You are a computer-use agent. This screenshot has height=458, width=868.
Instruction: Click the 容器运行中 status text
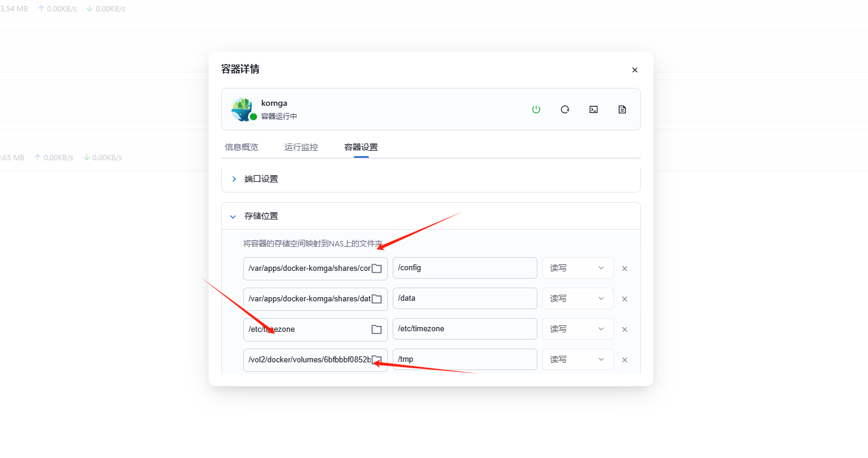[x=279, y=117]
